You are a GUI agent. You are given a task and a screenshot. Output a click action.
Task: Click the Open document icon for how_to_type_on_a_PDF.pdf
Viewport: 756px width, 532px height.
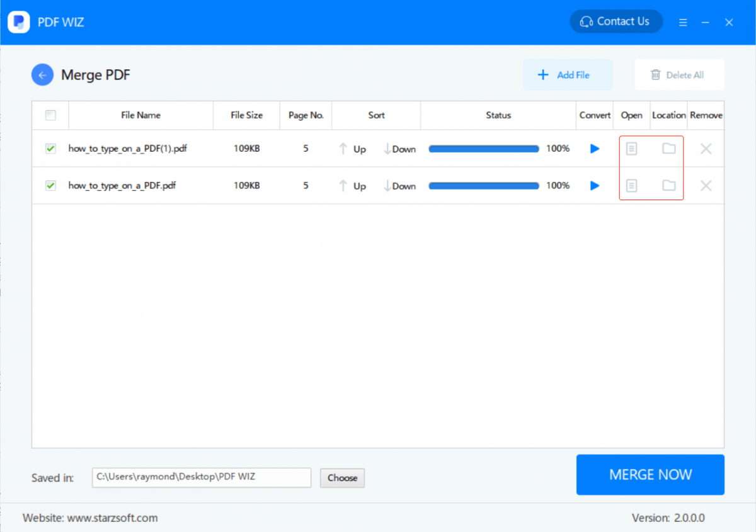632,186
